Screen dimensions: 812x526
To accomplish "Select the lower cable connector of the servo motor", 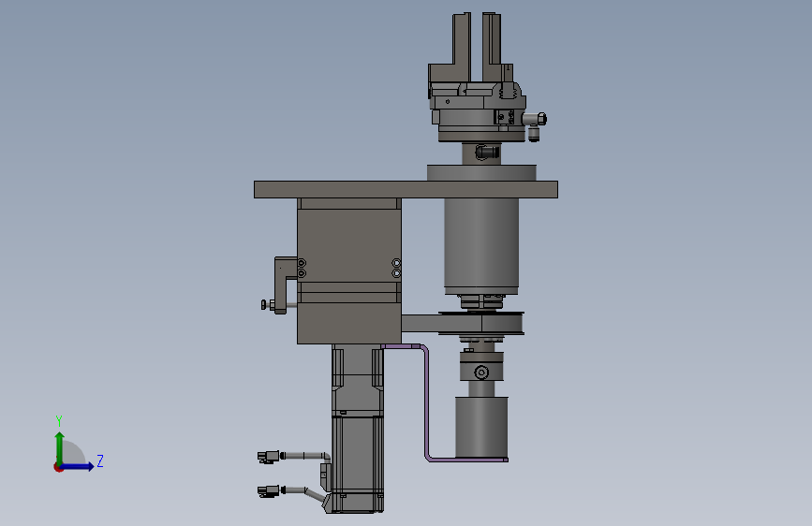I will [270, 491].
